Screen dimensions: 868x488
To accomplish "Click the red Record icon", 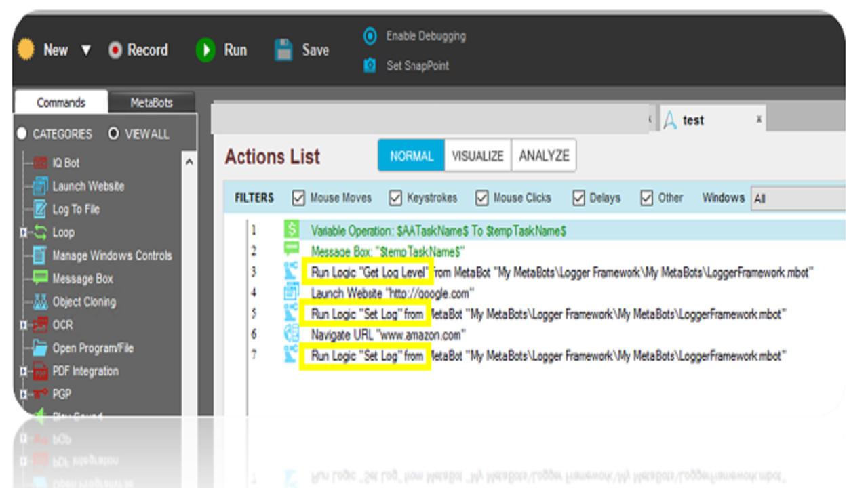I will [115, 50].
